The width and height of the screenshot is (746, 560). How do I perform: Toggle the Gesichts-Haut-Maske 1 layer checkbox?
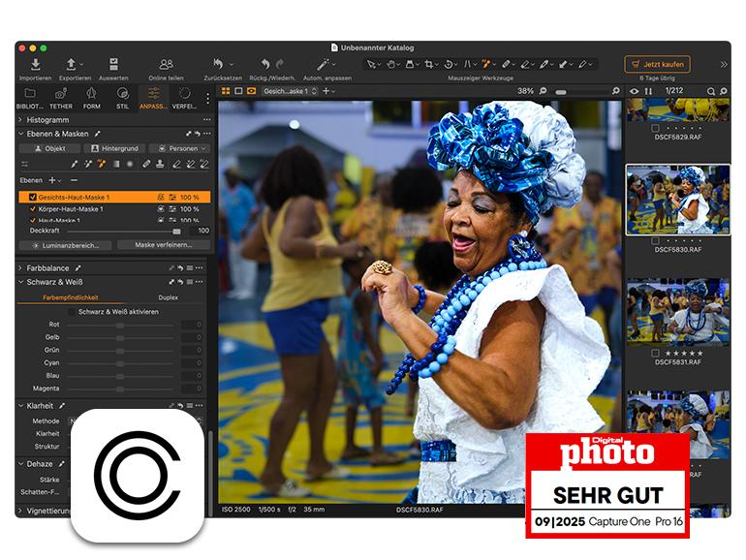33,197
